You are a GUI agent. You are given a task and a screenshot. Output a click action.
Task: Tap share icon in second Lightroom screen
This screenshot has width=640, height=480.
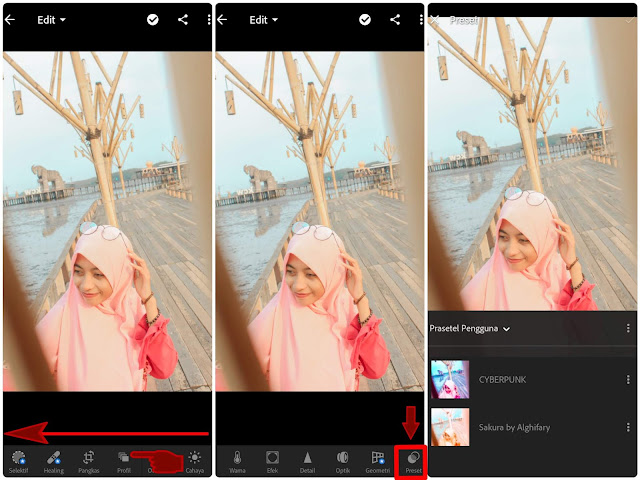coord(395,19)
